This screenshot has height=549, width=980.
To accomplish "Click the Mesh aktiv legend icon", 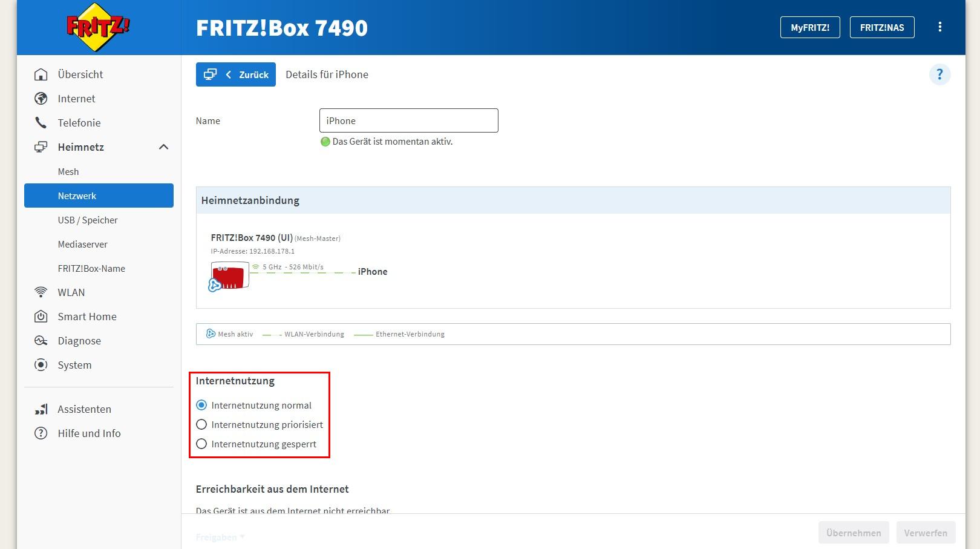I will click(x=211, y=334).
